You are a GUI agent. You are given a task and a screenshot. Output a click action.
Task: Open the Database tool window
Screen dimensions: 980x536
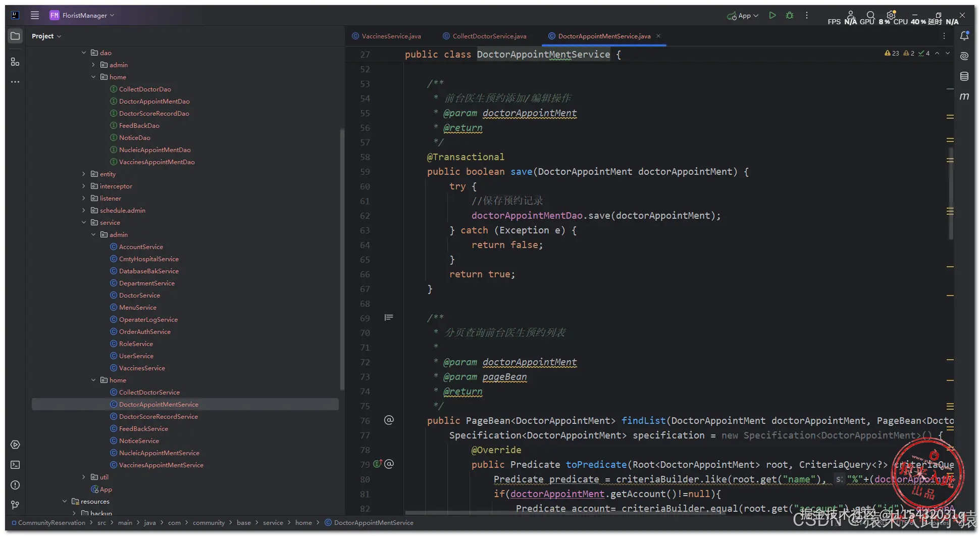[964, 76]
